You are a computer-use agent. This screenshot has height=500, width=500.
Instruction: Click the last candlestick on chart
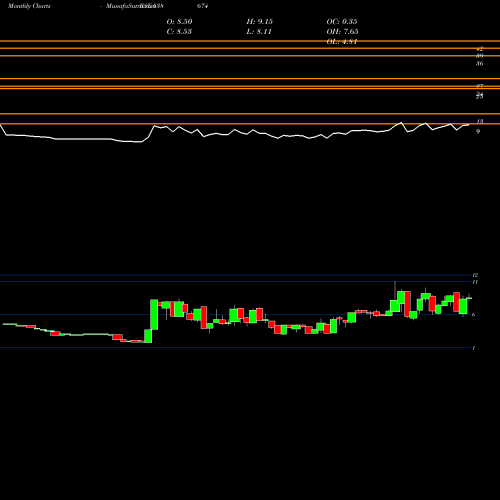[x=469, y=298]
